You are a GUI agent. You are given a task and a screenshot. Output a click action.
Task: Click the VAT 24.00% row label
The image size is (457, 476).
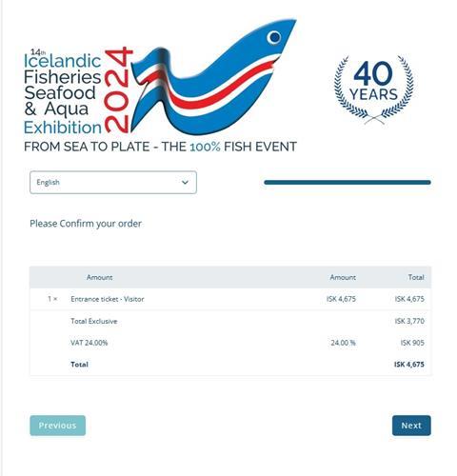(89, 343)
